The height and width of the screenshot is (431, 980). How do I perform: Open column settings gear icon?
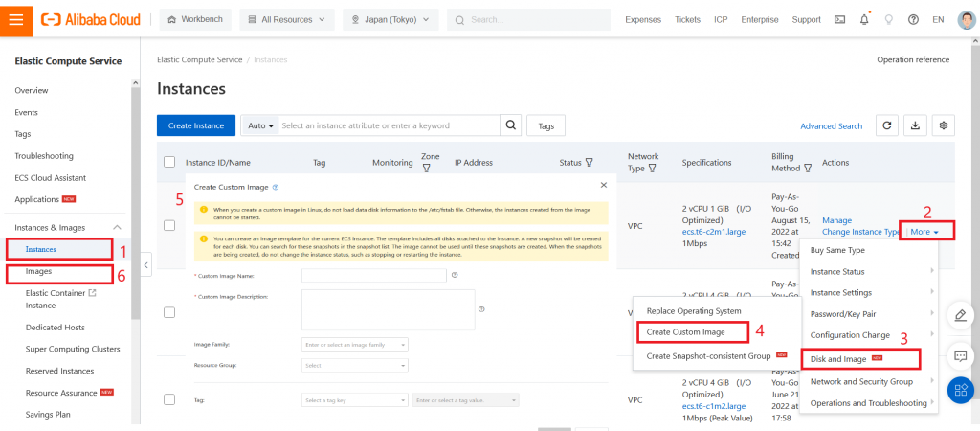[x=944, y=125]
